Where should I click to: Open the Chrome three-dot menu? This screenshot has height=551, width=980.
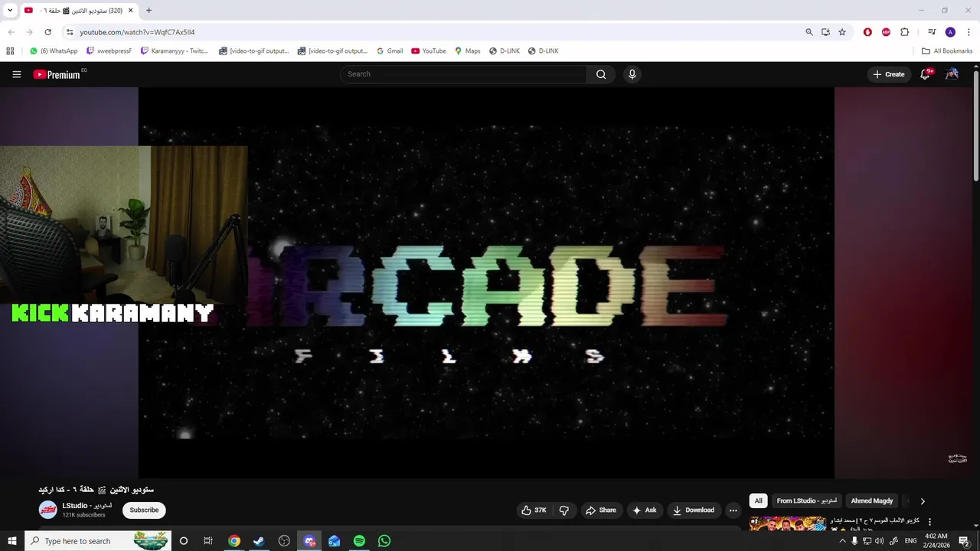969,32
